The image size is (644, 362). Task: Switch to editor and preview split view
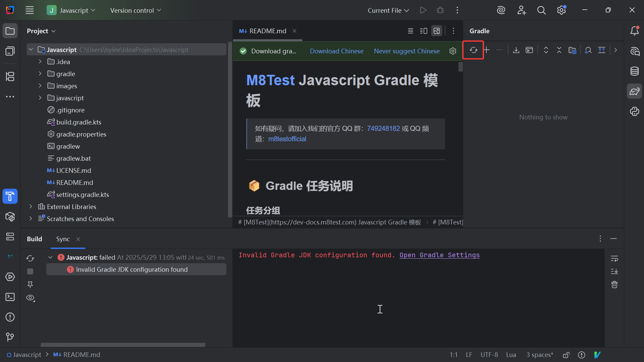coord(423,31)
